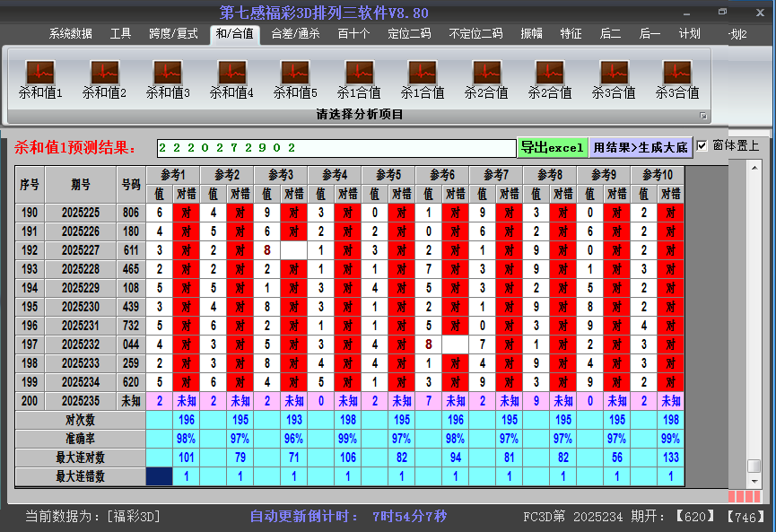The height and width of the screenshot is (532, 776).
Task: Click the number cell 044
Action: pos(131,344)
